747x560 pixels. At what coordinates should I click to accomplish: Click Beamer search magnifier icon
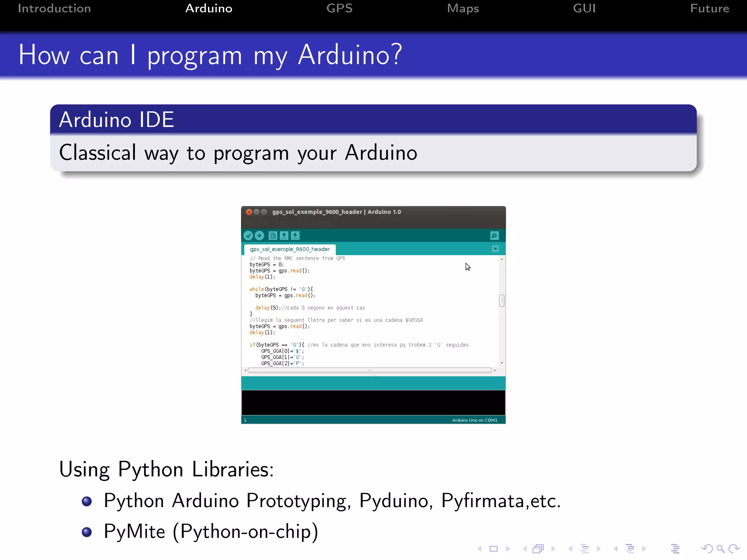721,549
